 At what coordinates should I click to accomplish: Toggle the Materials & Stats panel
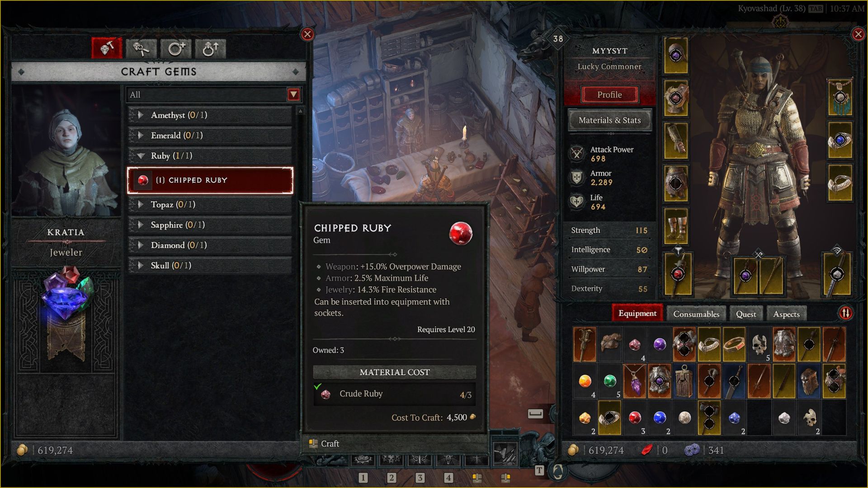pyautogui.click(x=610, y=120)
